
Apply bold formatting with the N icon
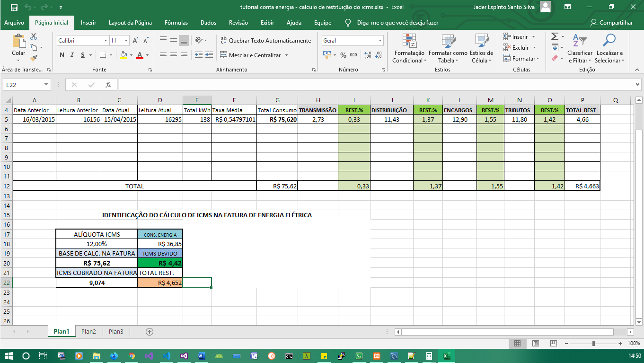pyautogui.click(x=62, y=55)
